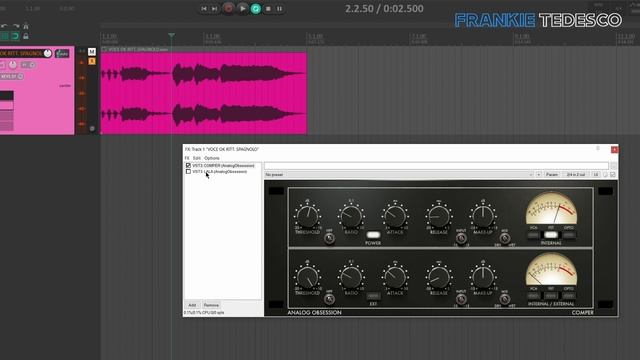Toggle the green repeat loop button
This screenshot has height=360, width=640.
(x=256, y=9)
